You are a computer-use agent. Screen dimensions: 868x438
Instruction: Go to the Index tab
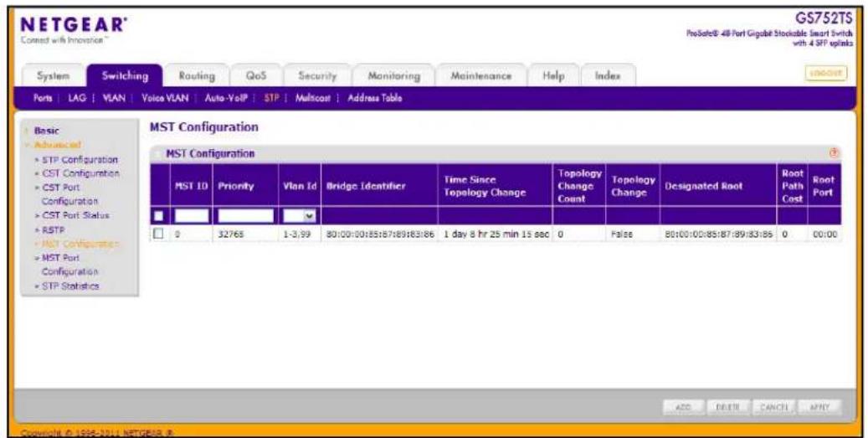tap(608, 76)
